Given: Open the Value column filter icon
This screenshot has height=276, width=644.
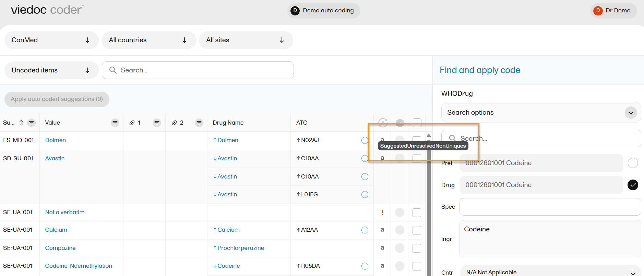Looking at the screenshot, I should 115,123.
